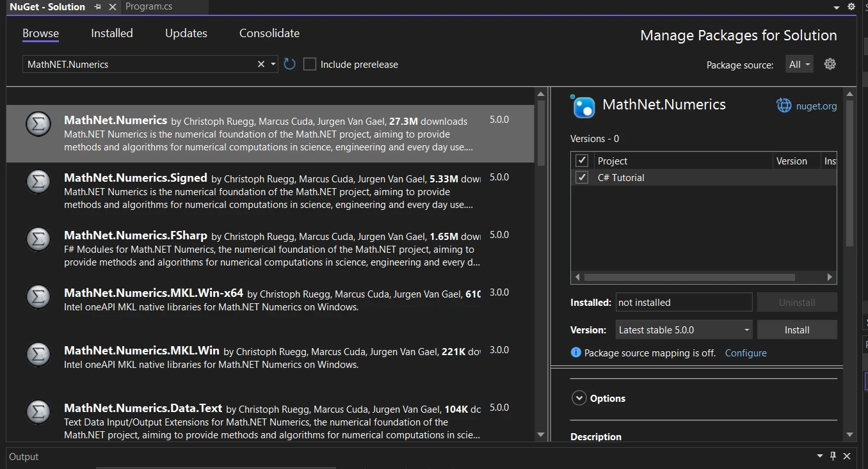Select the MathNet.Numerics.MKL.Win package title

pos(141,351)
